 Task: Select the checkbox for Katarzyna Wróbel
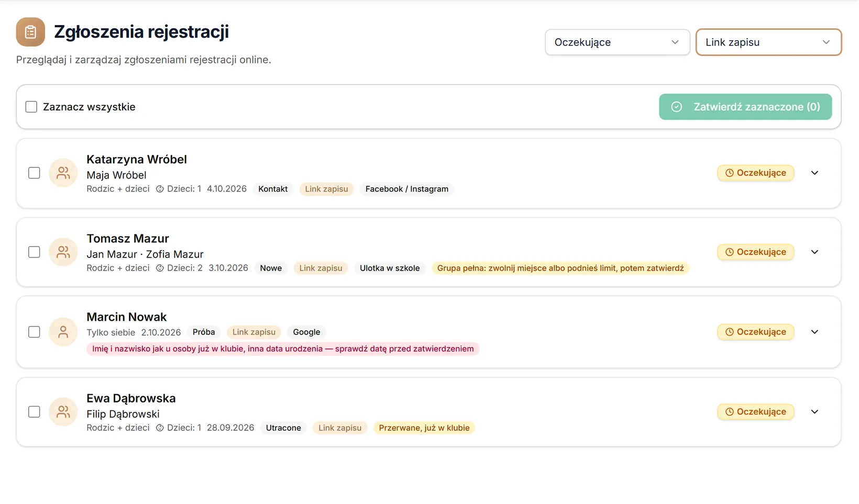click(x=34, y=173)
